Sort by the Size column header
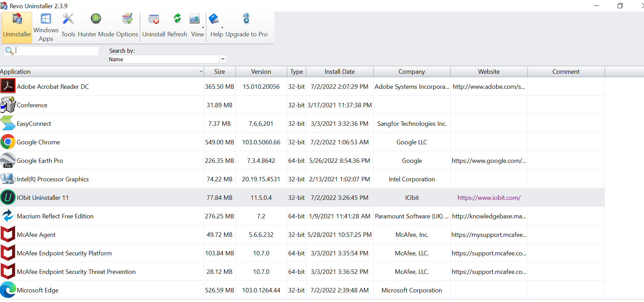This screenshot has height=302, width=644. [220, 72]
